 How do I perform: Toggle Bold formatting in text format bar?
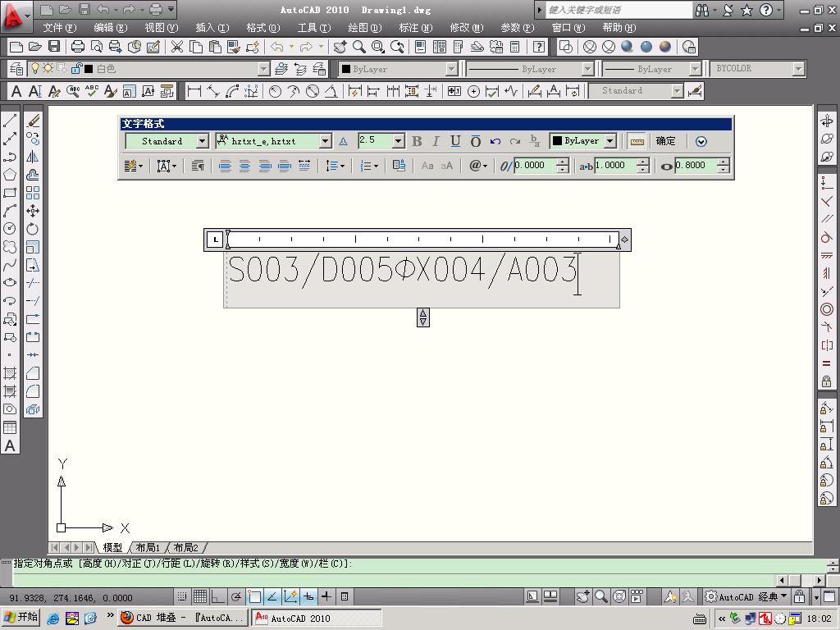click(x=417, y=141)
